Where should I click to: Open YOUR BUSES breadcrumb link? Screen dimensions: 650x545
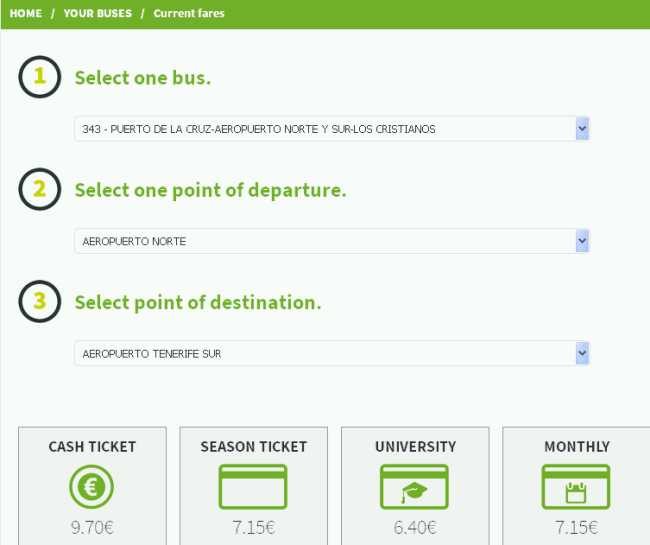point(97,13)
